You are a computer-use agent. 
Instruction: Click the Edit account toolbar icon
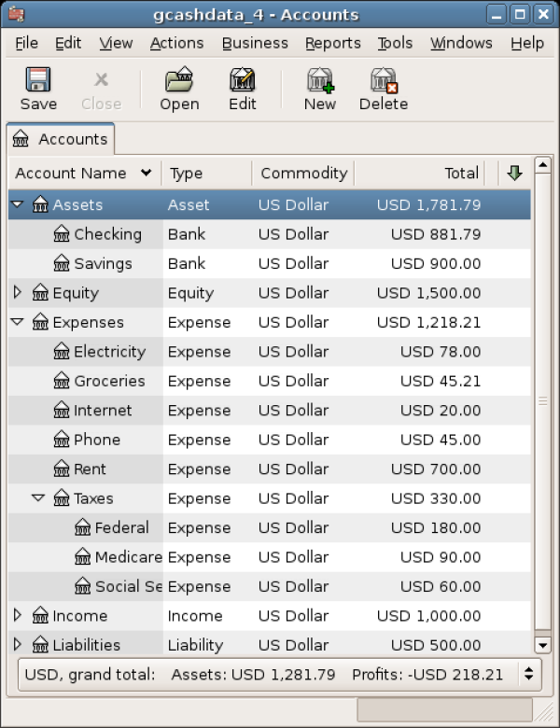[243, 80]
